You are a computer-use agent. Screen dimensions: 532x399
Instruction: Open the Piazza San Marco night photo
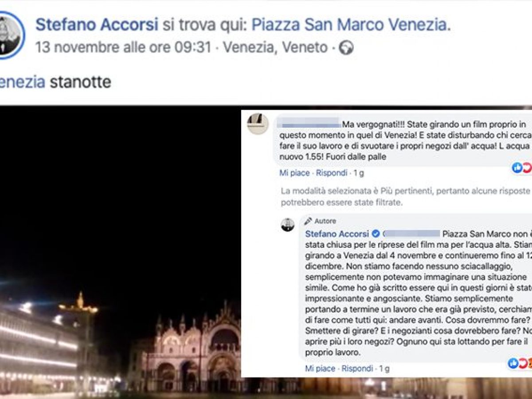tap(121, 253)
